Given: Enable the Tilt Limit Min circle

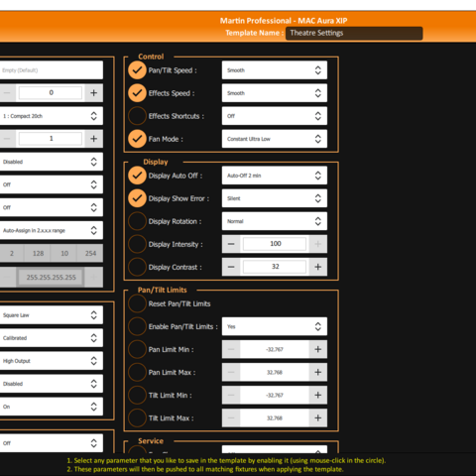Looking at the screenshot, I should point(137,395).
